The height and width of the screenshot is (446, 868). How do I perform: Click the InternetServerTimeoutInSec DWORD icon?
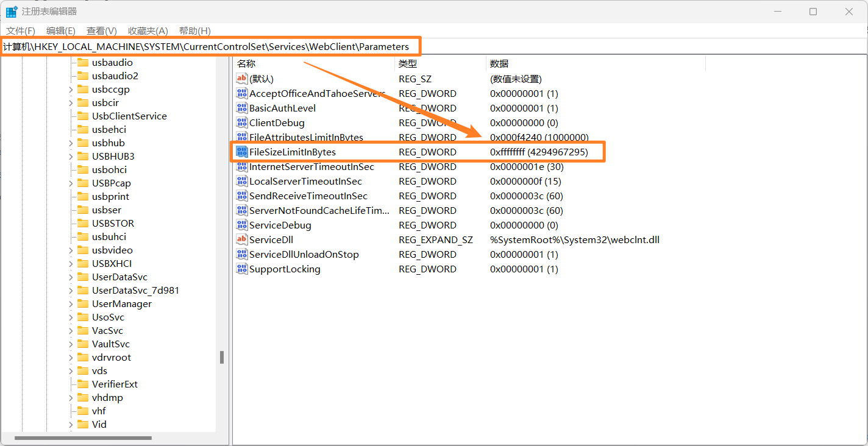click(x=242, y=166)
